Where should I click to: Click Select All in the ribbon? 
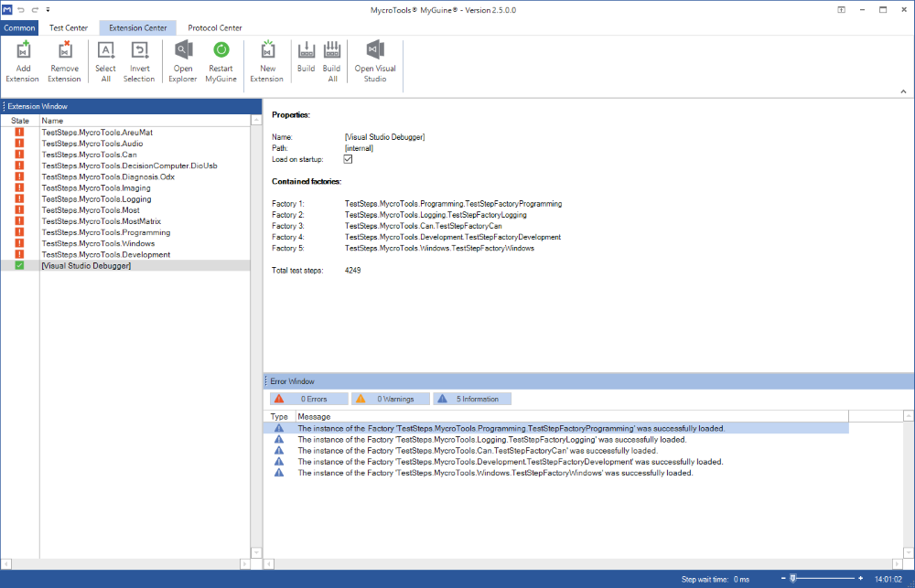click(105, 60)
